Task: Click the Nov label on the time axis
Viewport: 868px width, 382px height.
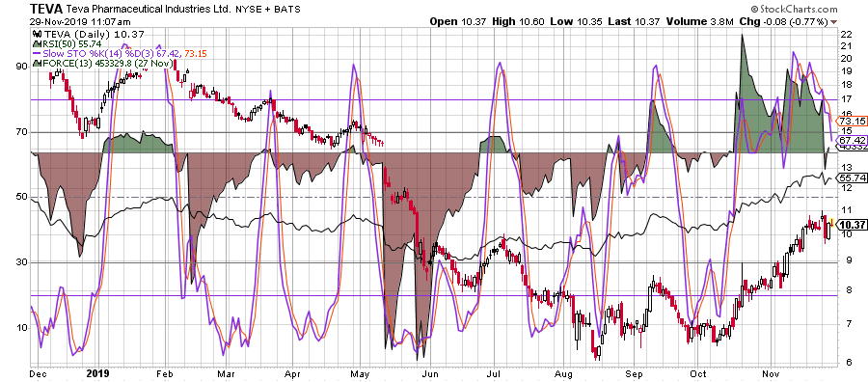Action: pyautogui.click(x=772, y=373)
